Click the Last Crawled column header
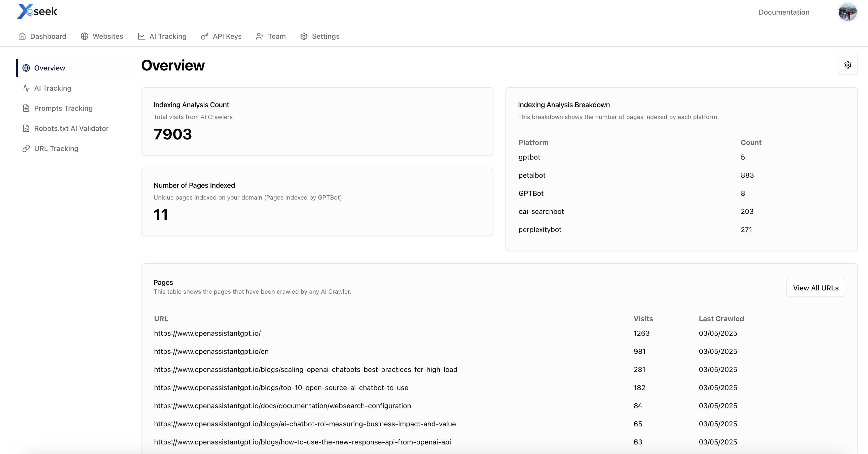868x454 pixels. coord(721,319)
